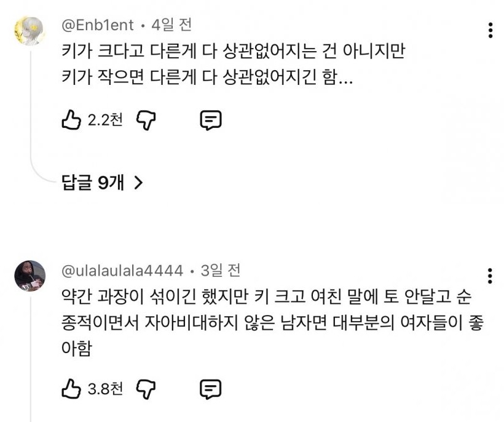Like the comment by @ulalaulala4444
This screenshot has width=504, height=422.
[x=72, y=389]
